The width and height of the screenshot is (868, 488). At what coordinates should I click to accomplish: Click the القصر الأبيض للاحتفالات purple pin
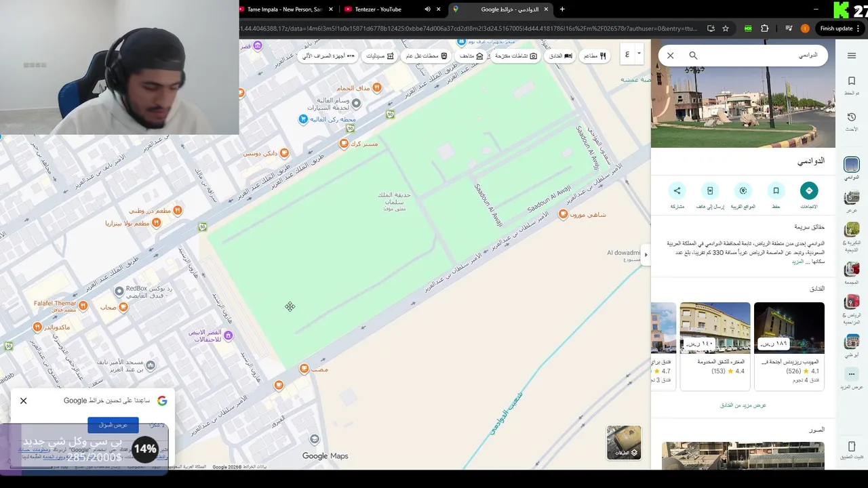(229, 335)
